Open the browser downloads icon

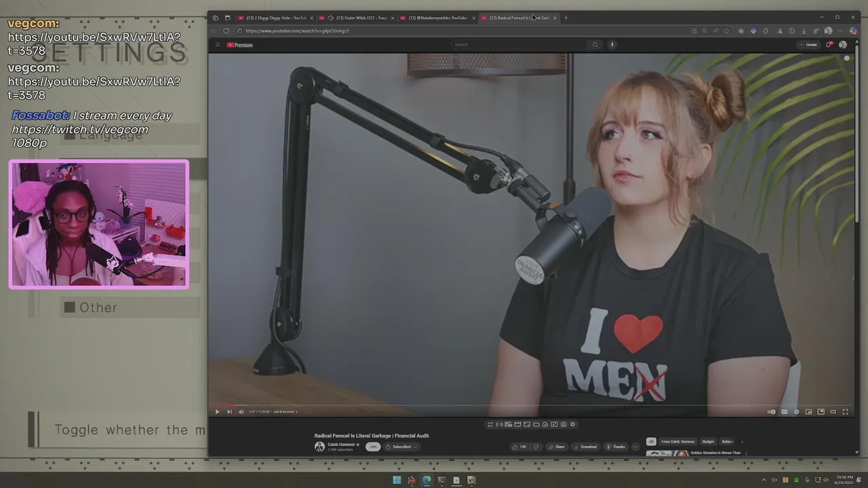[804, 30]
